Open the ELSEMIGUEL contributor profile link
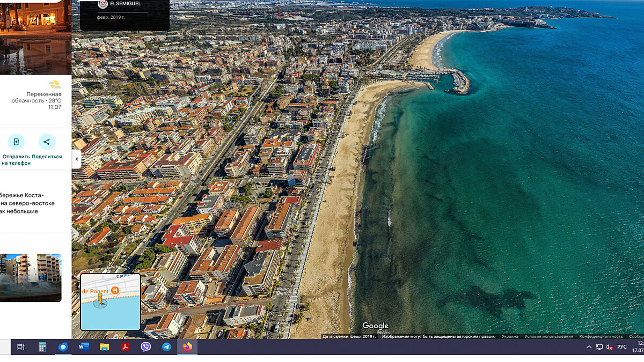Image resolution: width=644 pixels, height=362 pixels. 126,4
